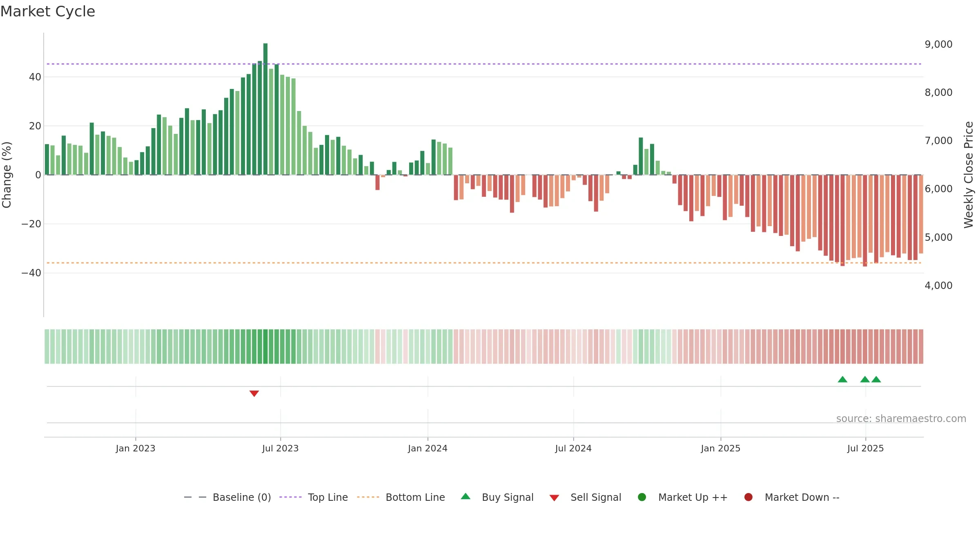Click the gray dashed baseline swatch in legend
980x551 pixels.
(x=195, y=497)
